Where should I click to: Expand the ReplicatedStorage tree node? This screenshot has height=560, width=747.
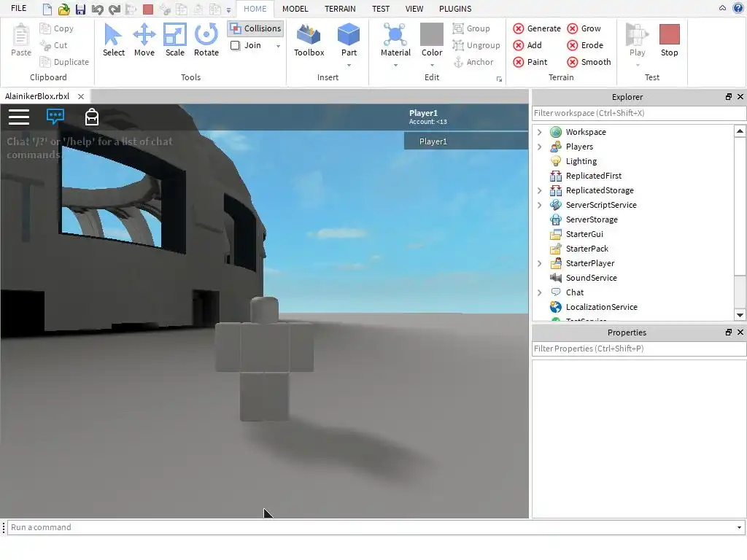tap(539, 190)
